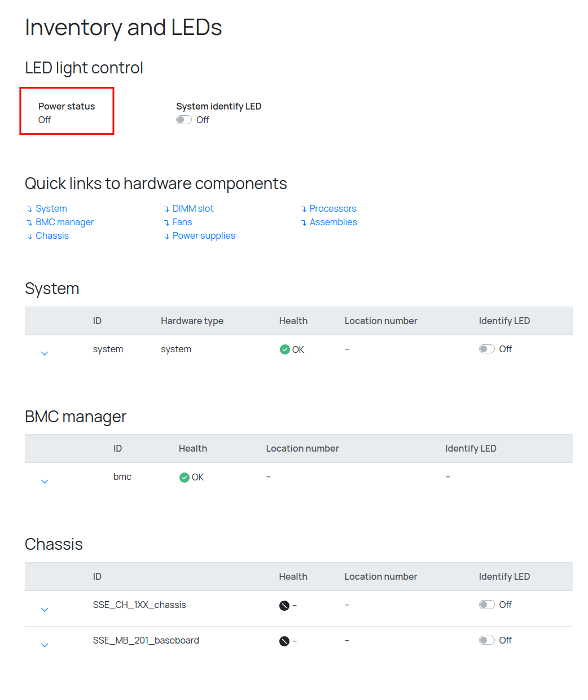Open the BMC manager quick link
The width and height of the screenshot is (588, 700).
(64, 222)
